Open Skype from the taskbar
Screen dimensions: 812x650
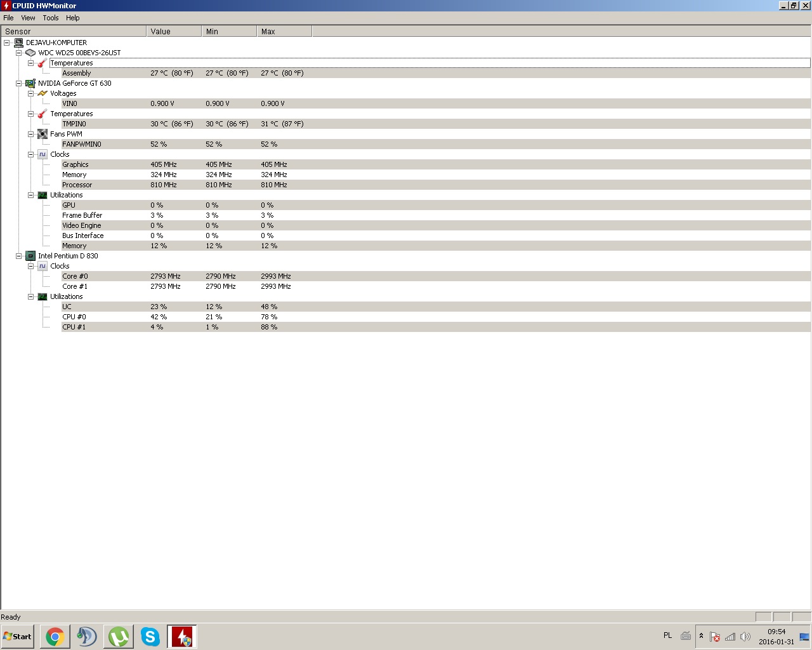coord(150,637)
